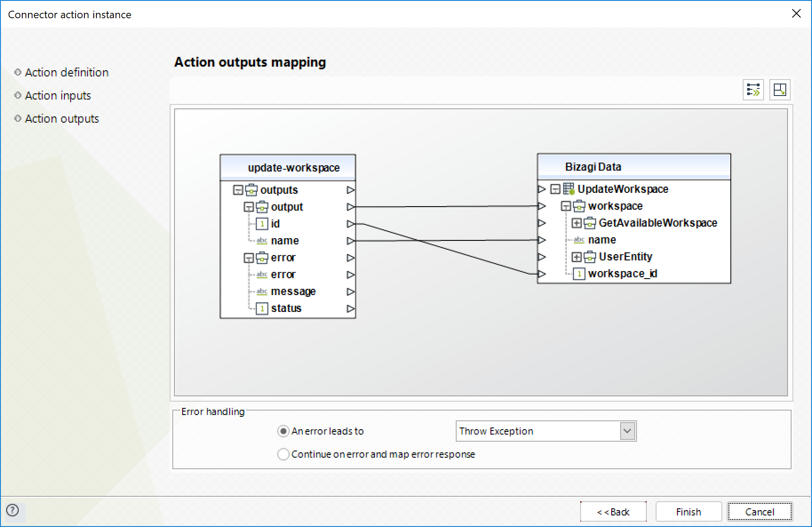Click the connector arrow next to status
This screenshot has width=812, height=527.
[350, 308]
